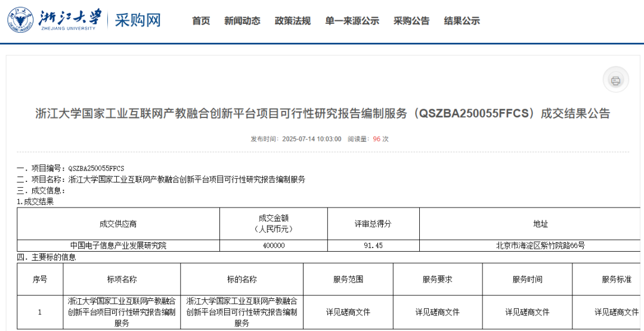Click the read count number 96
Screen dimensions: 644x331
(x=376, y=139)
